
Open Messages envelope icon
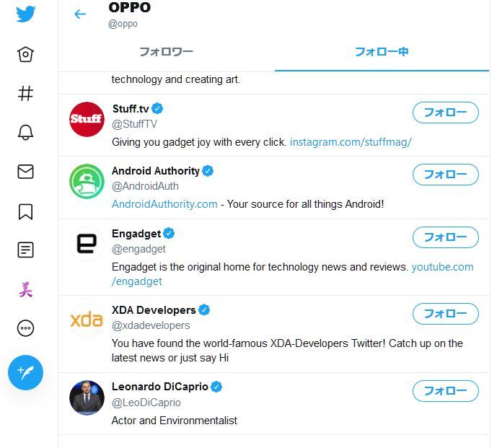tap(26, 172)
